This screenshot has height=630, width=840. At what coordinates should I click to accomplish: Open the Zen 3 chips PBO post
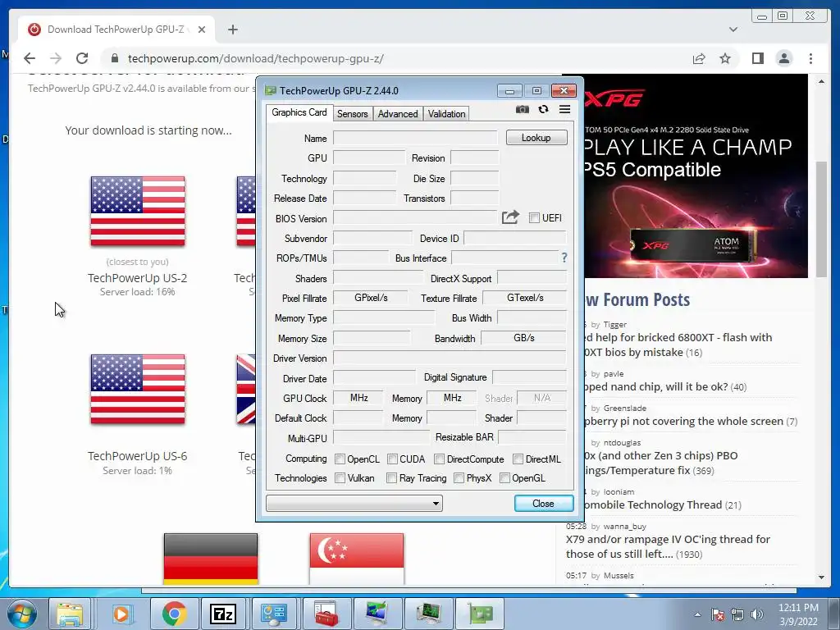point(660,463)
